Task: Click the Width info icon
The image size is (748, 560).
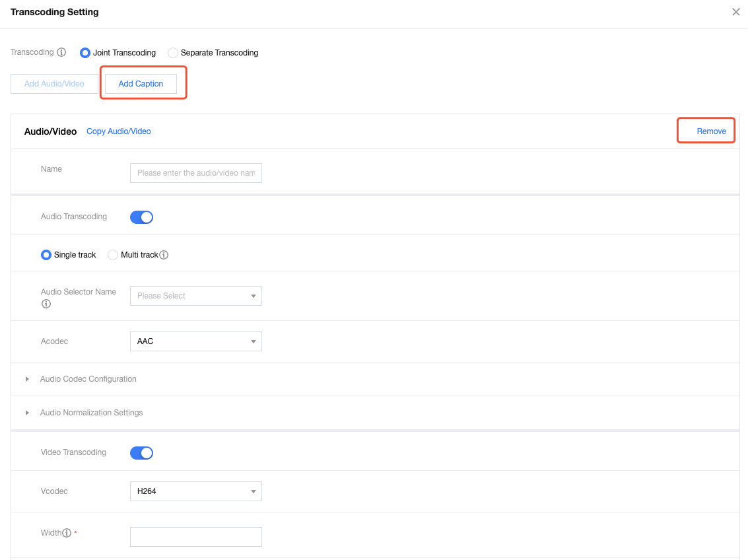Action: pyautogui.click(x=67, y=533)
